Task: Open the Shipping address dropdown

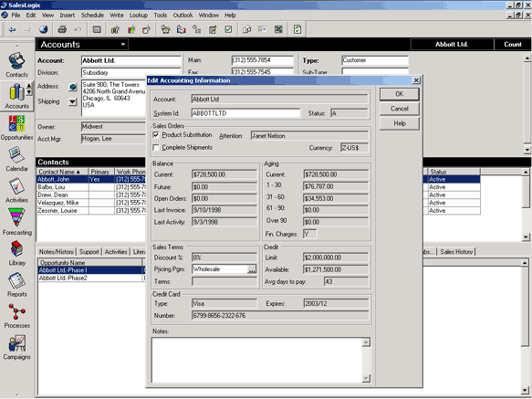Action: tap(73, 102)
